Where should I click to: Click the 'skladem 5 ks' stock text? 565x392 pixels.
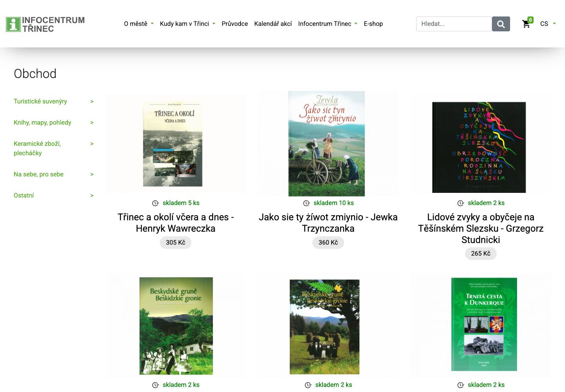coord(181,203)
